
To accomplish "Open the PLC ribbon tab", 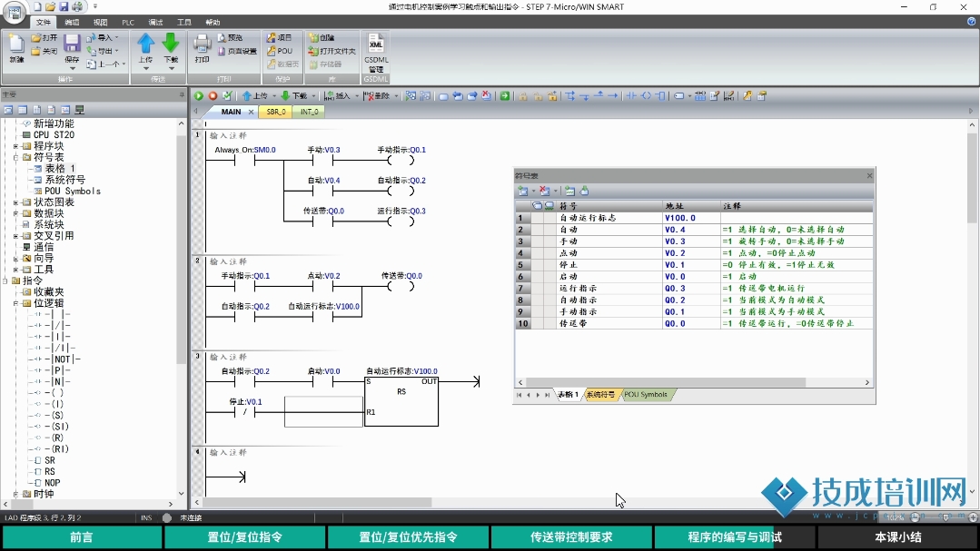I will pyautogui.click(x=128, y=22).
